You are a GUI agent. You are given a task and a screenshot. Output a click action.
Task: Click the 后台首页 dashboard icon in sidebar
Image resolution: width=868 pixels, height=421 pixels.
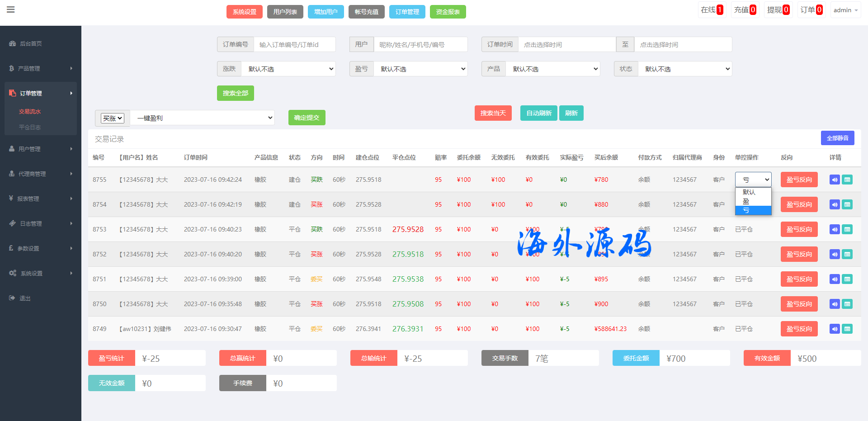(13, 43)
